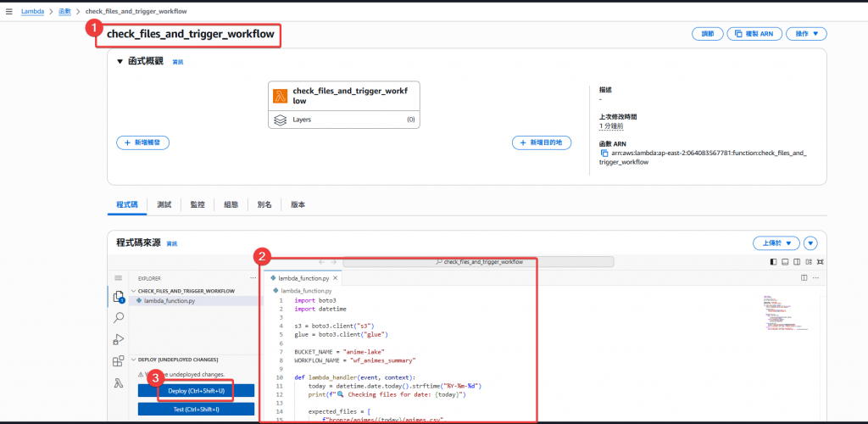The width and height of the screenshot is (868, 424).
Task: Click code line WORKFLOW_NAME = "wf_animes_summary"
Action: tap(355, 360)
